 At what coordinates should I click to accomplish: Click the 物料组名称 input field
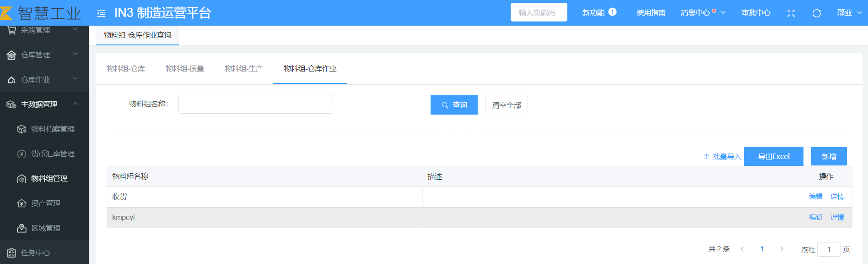[255, 104]
